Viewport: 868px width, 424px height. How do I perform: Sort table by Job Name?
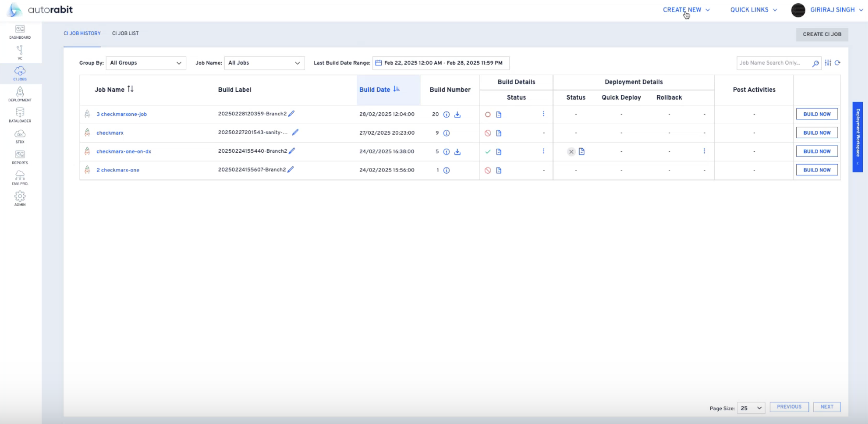(130, 89)
